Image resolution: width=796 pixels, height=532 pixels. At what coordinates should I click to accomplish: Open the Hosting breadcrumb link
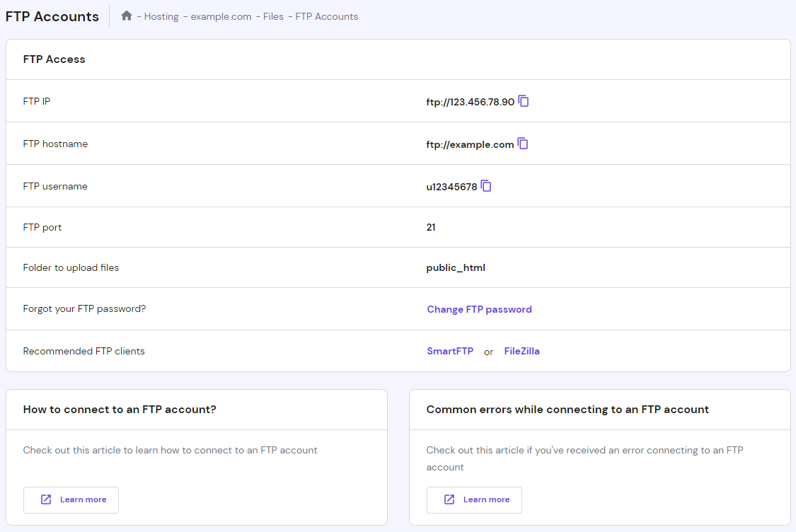(161, 16)
